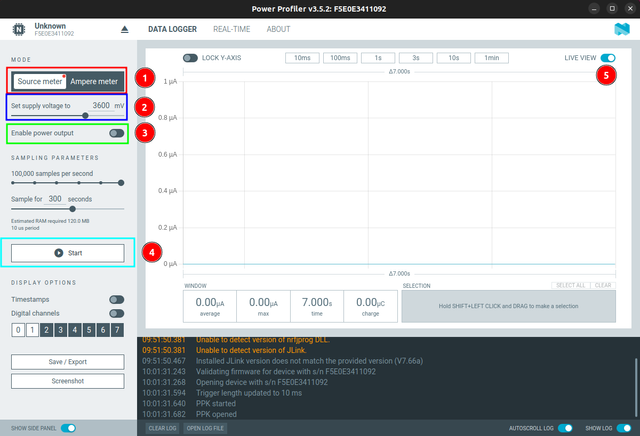Screen dimensions: 640x436
Task: Click the Nordic Semiconductor logo at top-right
Action: (x=622, y=29)
